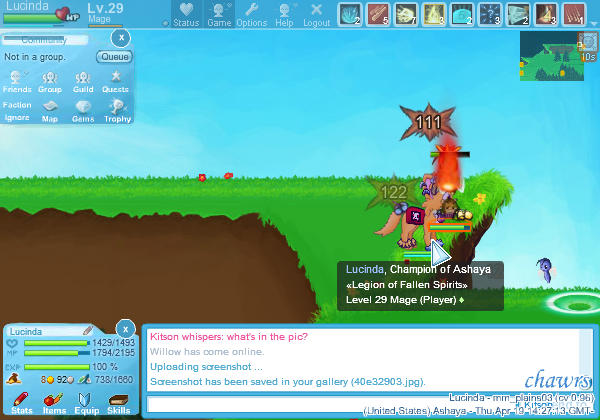Click the Lv.29 Mage level label
Image resolution: width=600 pixels, height=420 pixels.
105,13
